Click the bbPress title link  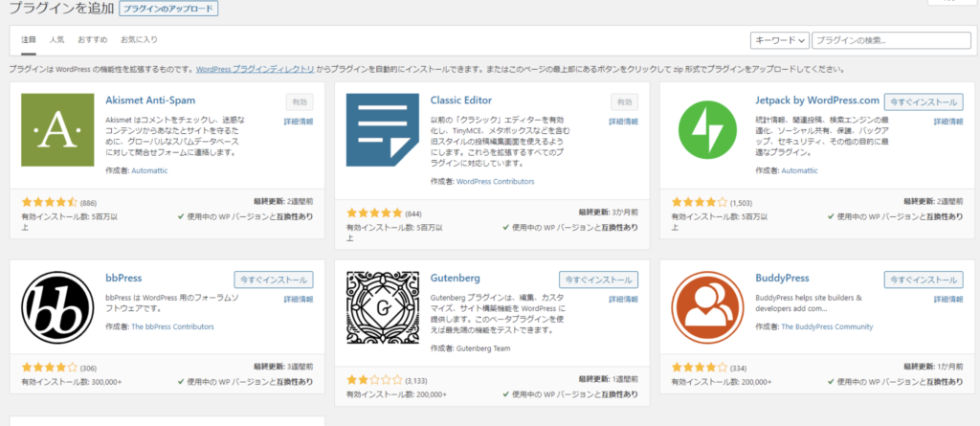pyautogui.click(x=123, y=278)
